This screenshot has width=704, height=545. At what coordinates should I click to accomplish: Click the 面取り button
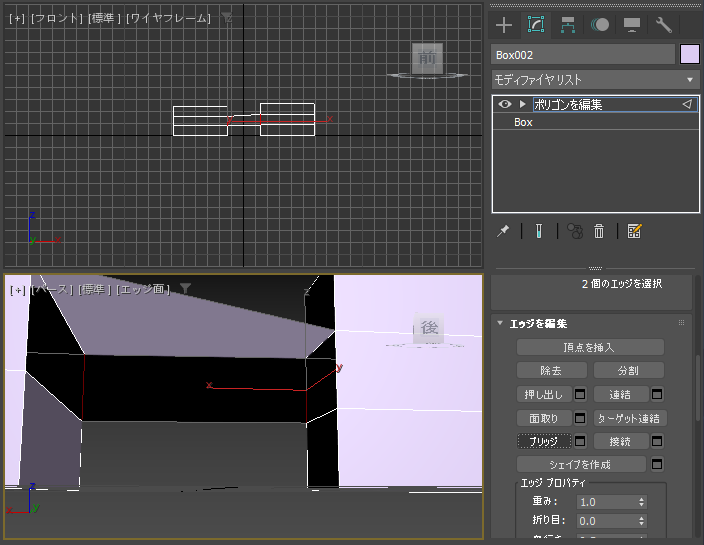(x=544, y=418)
